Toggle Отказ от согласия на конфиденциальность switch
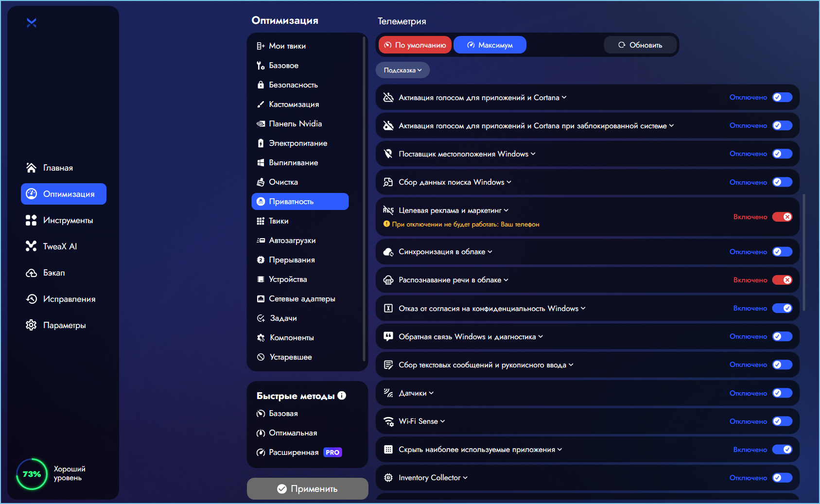The height and width of the screenshot is (504, 820). click(x=782, y=308)
